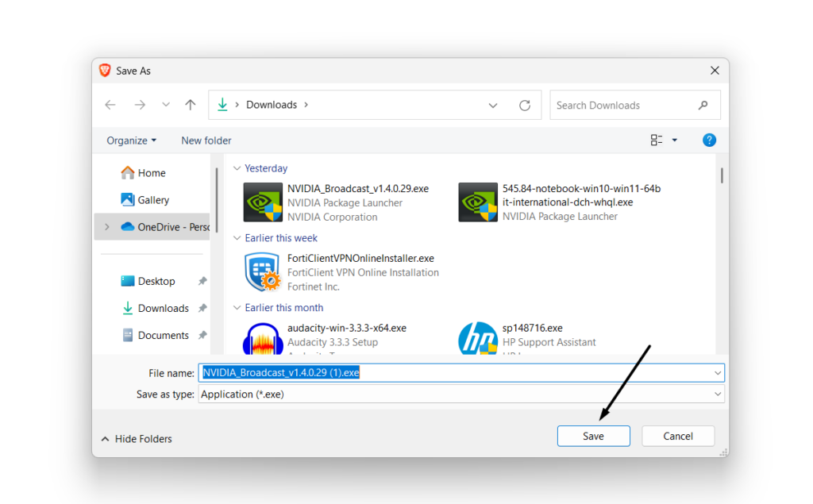Screen dimensions: 813x504
Task: Click the Up one level arrow
Action: point(191,105)
